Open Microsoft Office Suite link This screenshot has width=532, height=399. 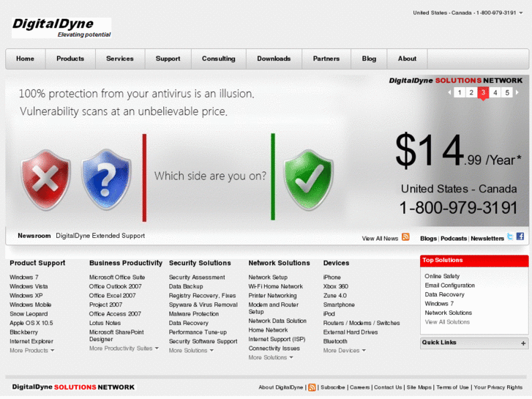pyautogui.click(x=117, y=277)
